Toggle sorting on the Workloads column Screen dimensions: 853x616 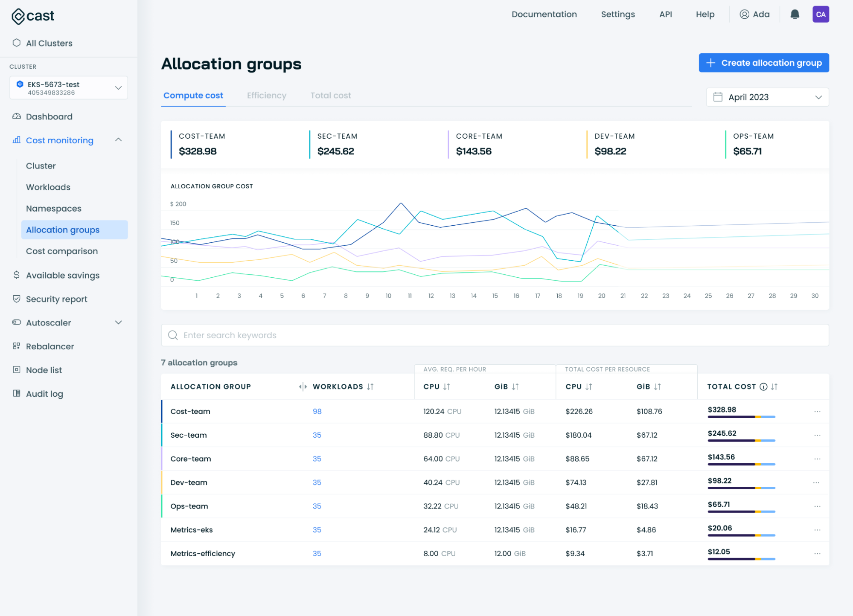(370, 386)
